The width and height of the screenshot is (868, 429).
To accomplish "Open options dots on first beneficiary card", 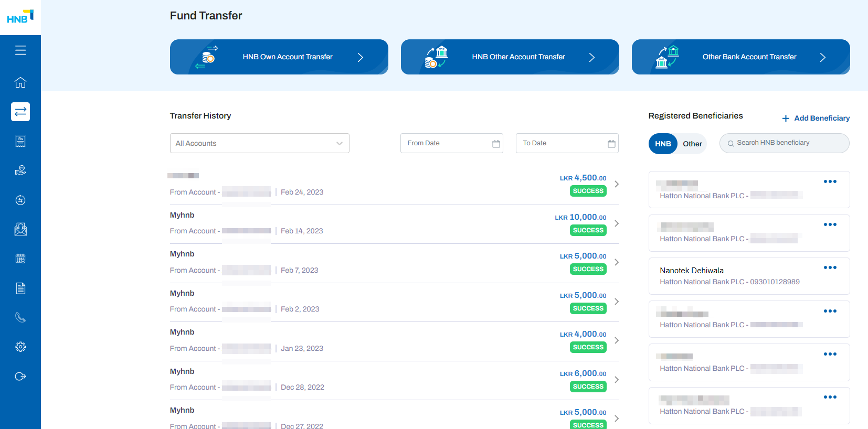I will 830,181.
